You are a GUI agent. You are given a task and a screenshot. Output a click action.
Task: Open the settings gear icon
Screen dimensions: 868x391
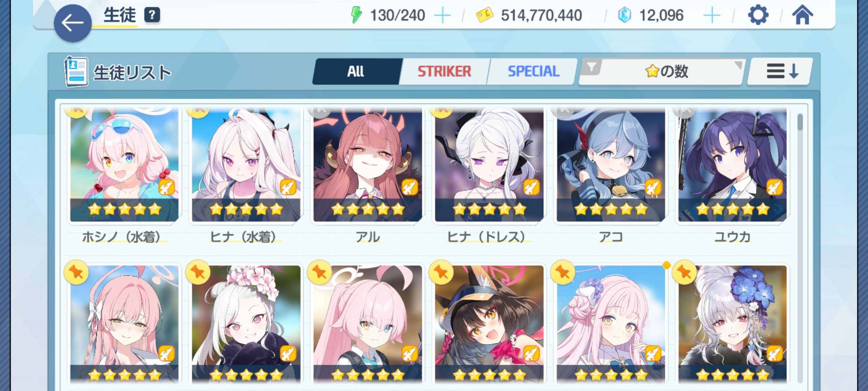(x=758, y=15)
